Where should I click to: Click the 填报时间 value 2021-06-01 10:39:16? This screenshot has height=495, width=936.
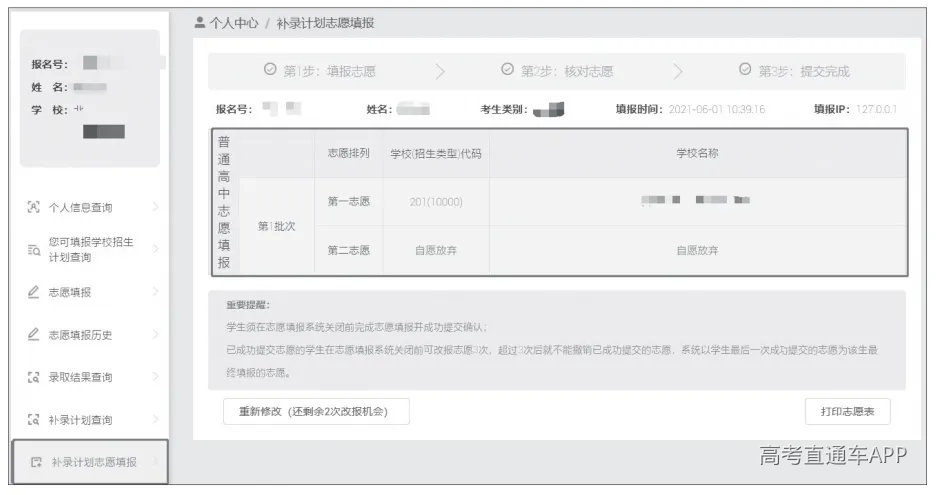point(716,109)
